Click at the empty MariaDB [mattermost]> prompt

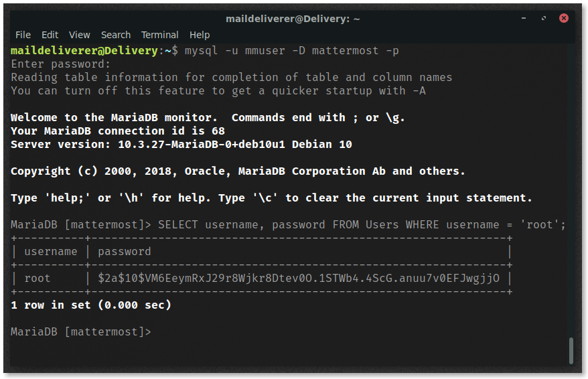[80, 331]
